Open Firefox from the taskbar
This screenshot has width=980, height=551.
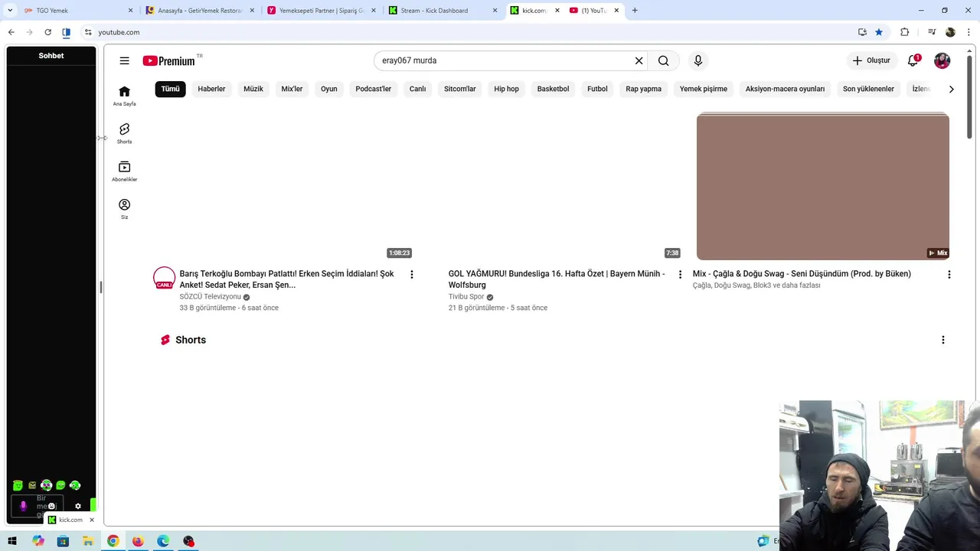[x=138, y=541]
